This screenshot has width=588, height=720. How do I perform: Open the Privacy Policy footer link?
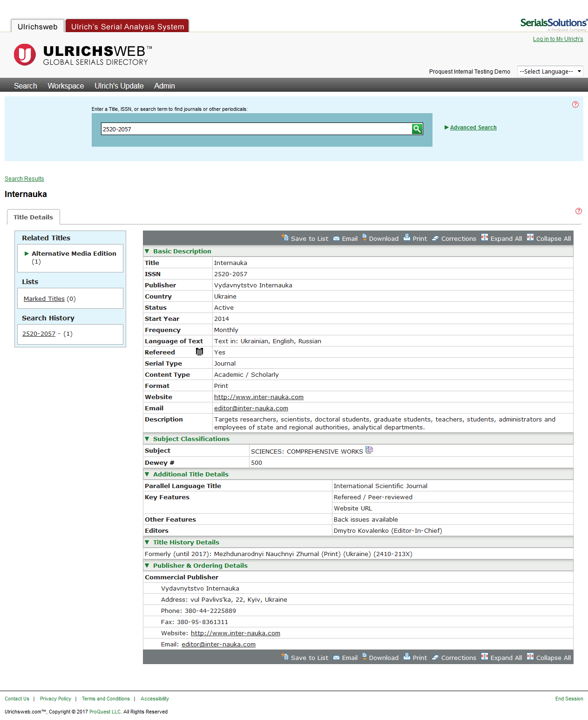click(55, 699)
